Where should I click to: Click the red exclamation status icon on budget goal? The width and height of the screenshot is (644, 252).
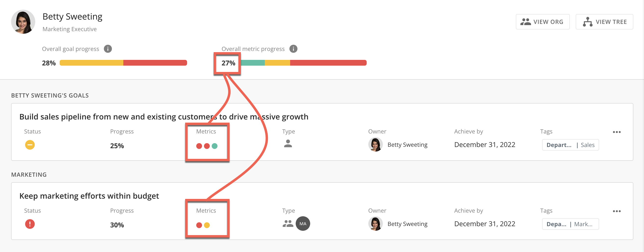(30, 224)
